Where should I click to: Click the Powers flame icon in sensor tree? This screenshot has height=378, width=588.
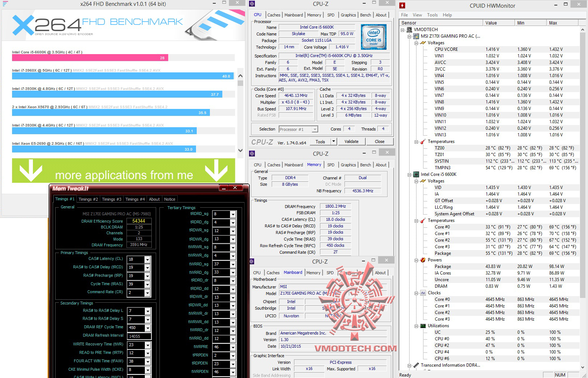pyautogui.click(x=423, y=260)
